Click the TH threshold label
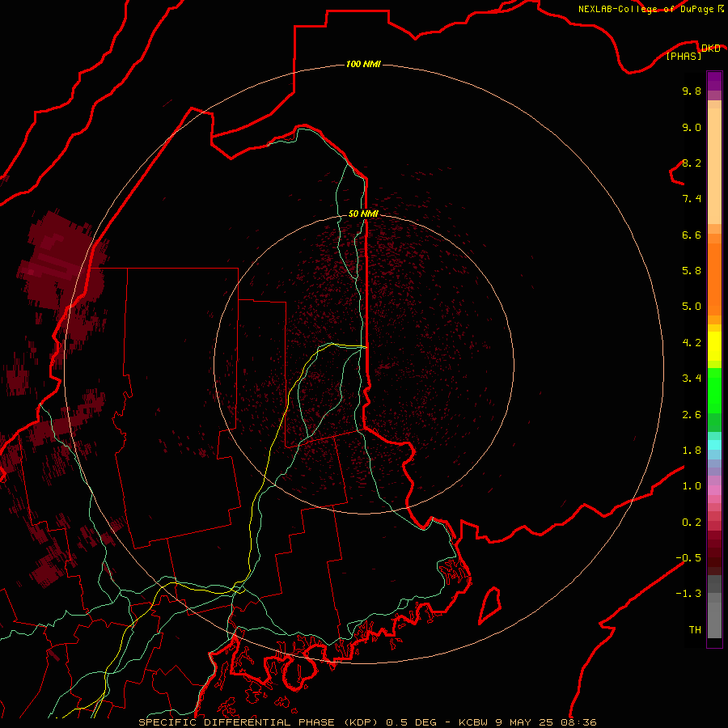This screenshot has height=728, width=728. [695, 630]
